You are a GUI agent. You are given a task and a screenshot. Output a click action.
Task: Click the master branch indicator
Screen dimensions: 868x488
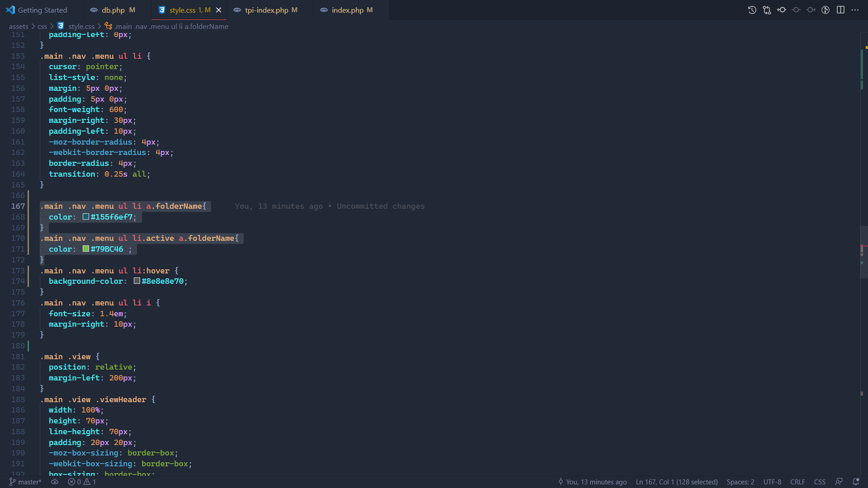click(x=25, y=482)
